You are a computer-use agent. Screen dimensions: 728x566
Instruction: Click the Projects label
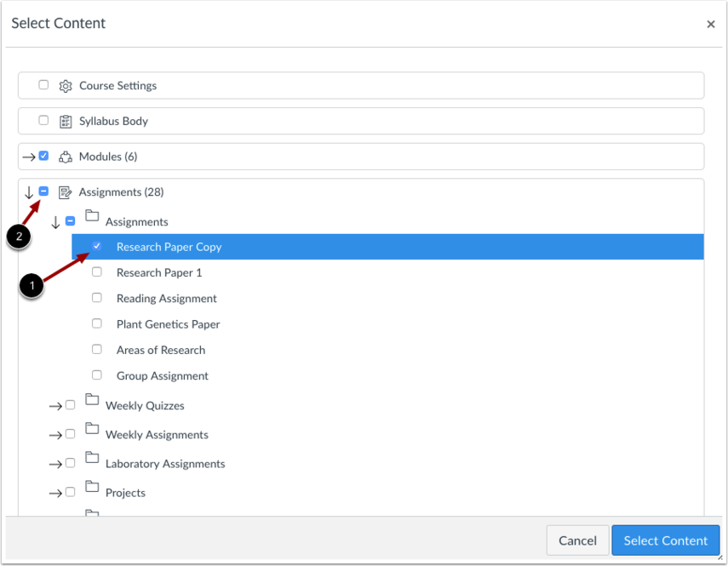pos(125,493)
